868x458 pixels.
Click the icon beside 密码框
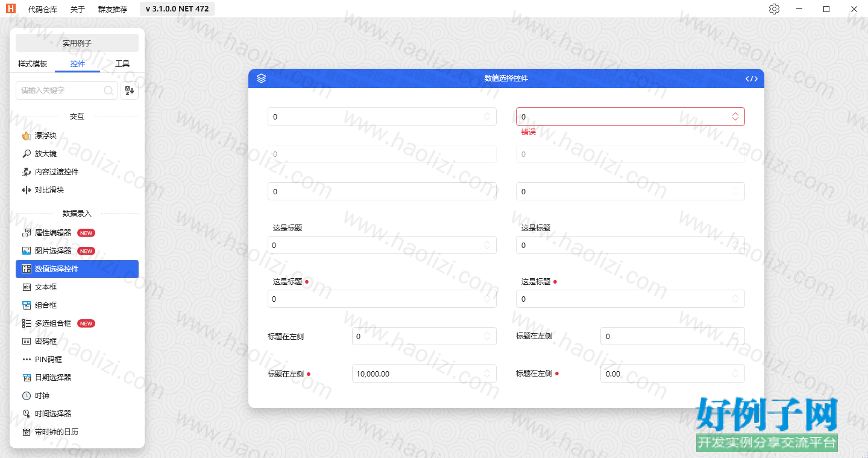pos(27,342)
